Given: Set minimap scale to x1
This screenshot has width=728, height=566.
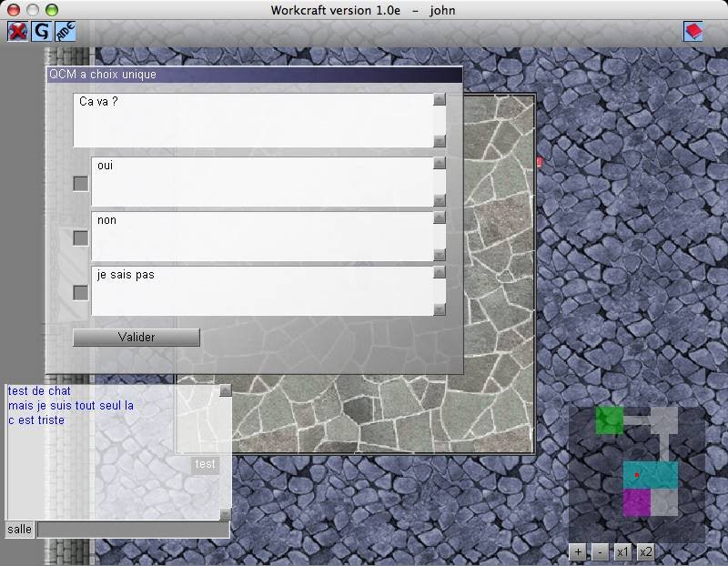Looking at the screenshot, I should tap(622, 552).
